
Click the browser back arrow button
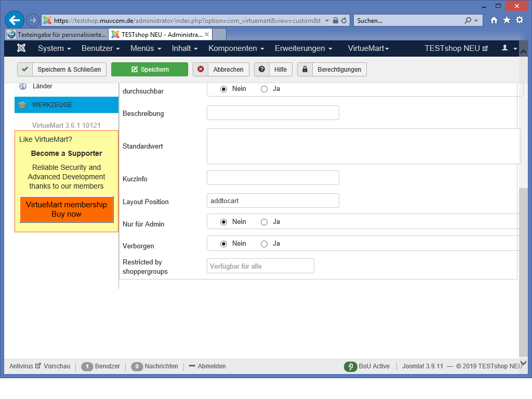(x=15, y=20)
